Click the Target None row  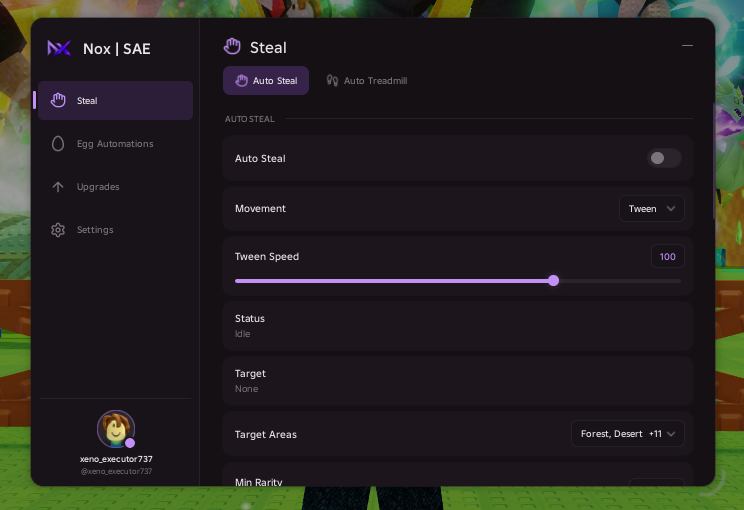458,381
